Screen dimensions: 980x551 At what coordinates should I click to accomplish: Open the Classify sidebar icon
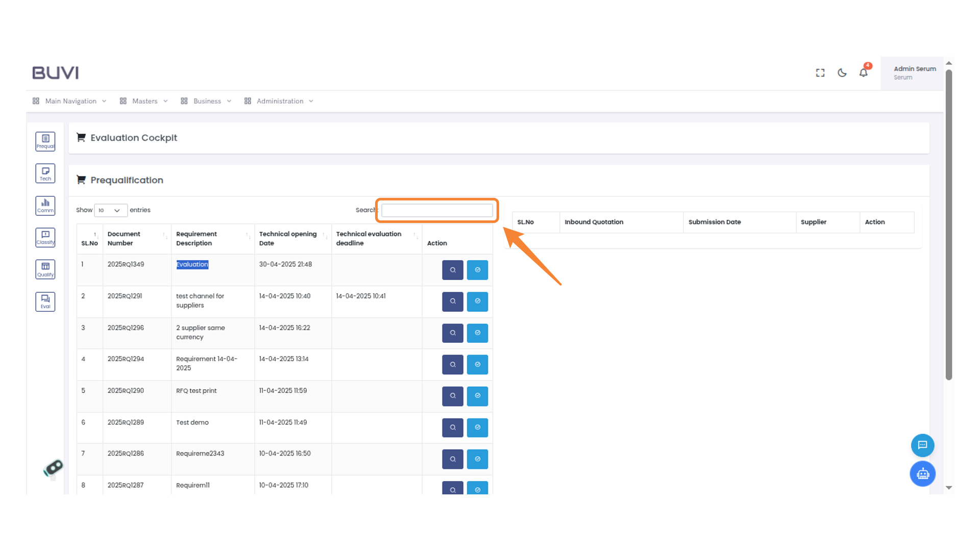(45, 237)
